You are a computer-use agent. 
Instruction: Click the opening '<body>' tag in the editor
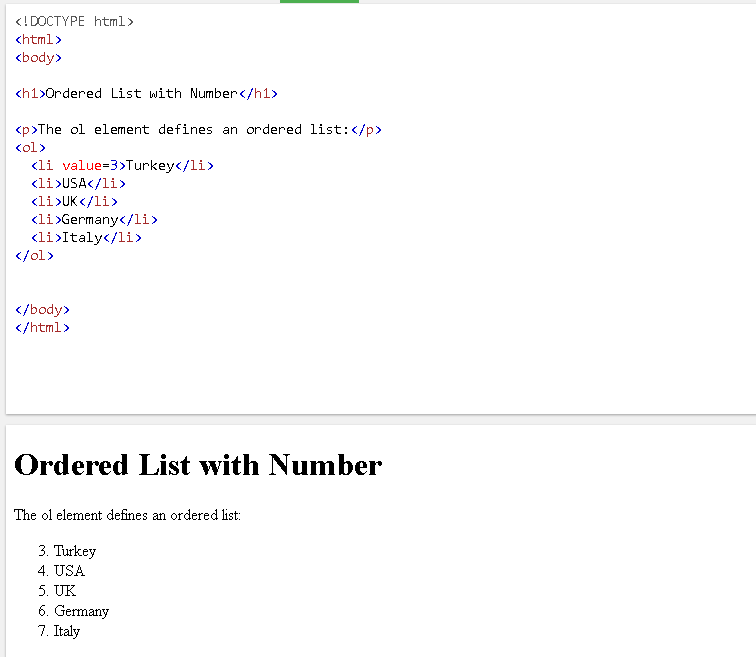point(39,57)
